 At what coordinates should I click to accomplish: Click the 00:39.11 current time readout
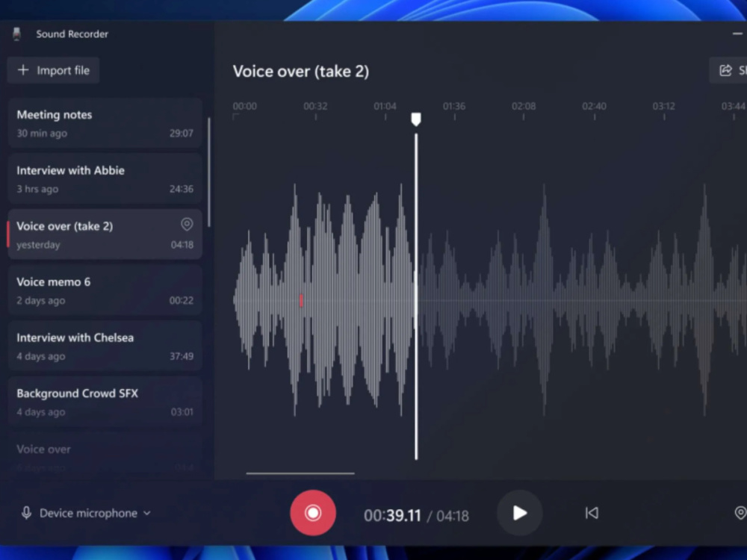(x=393, y=515)
